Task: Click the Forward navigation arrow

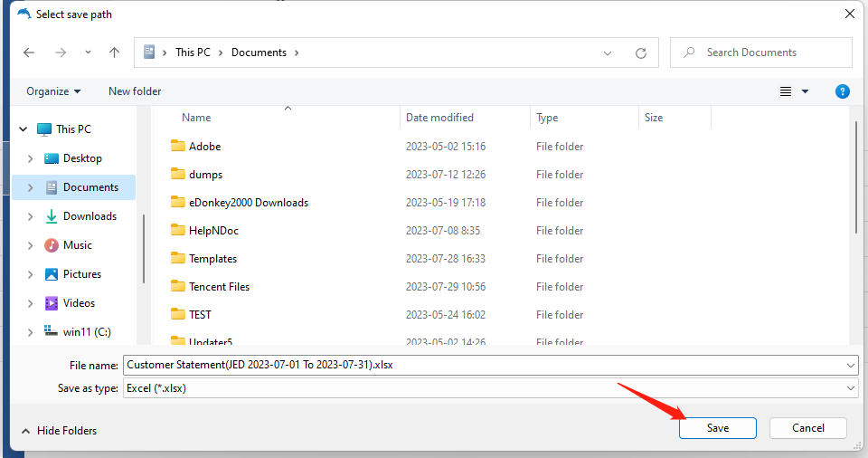Action: tap(61, 52)
